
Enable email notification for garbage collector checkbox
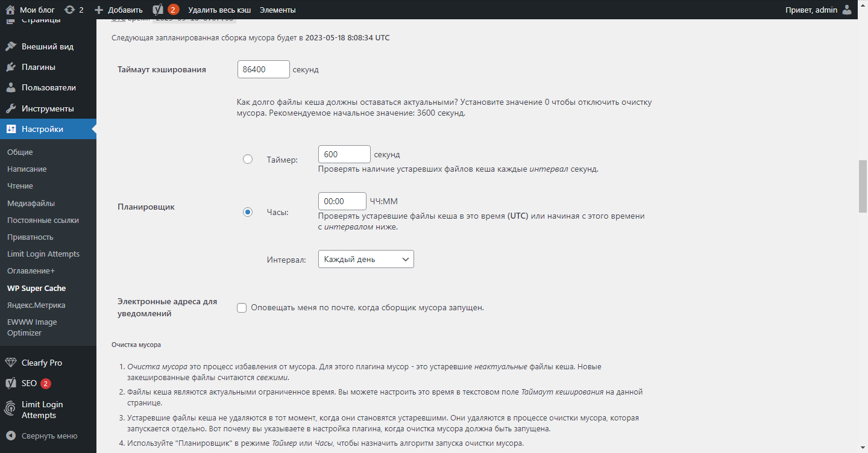click(242, 308)
